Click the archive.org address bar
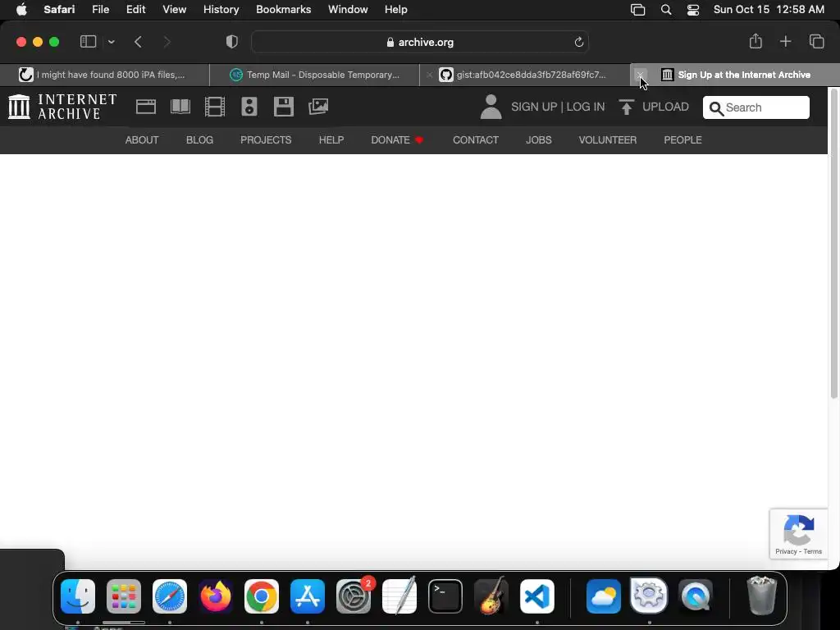Image resolution: width=840 pixels, height=630 pixels. 420,42
